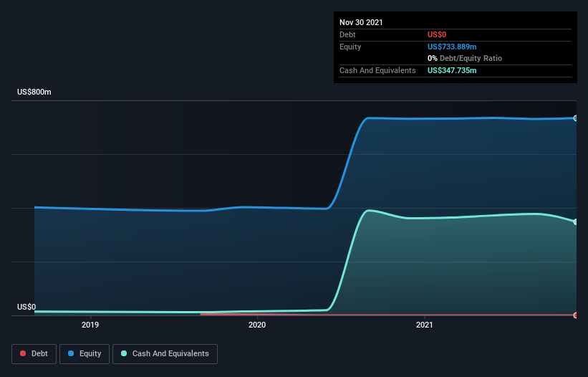Click the Equity endpoint marker on the chart
The width and height of the screenshot is (588, 377).
576,118
